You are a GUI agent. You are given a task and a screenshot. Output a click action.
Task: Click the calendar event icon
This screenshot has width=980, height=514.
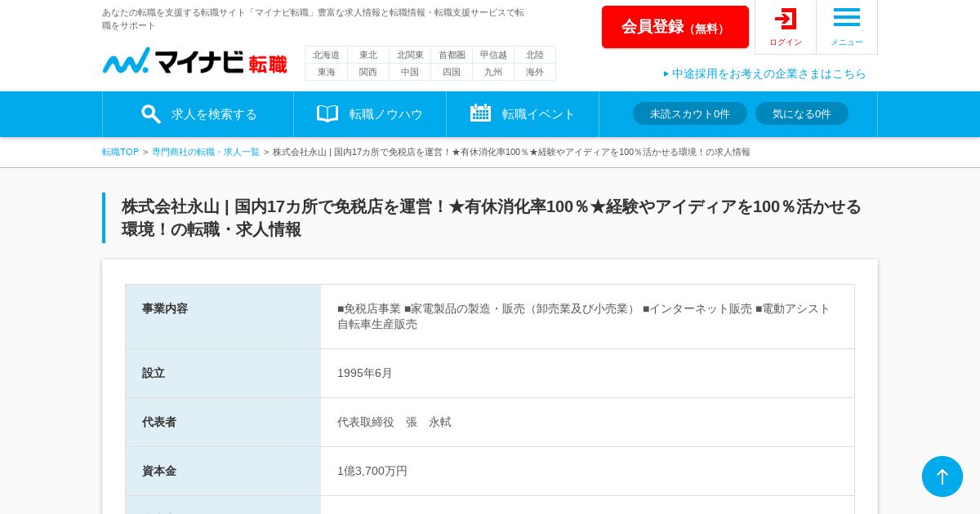pyautogui.click(x=480, y=113)
